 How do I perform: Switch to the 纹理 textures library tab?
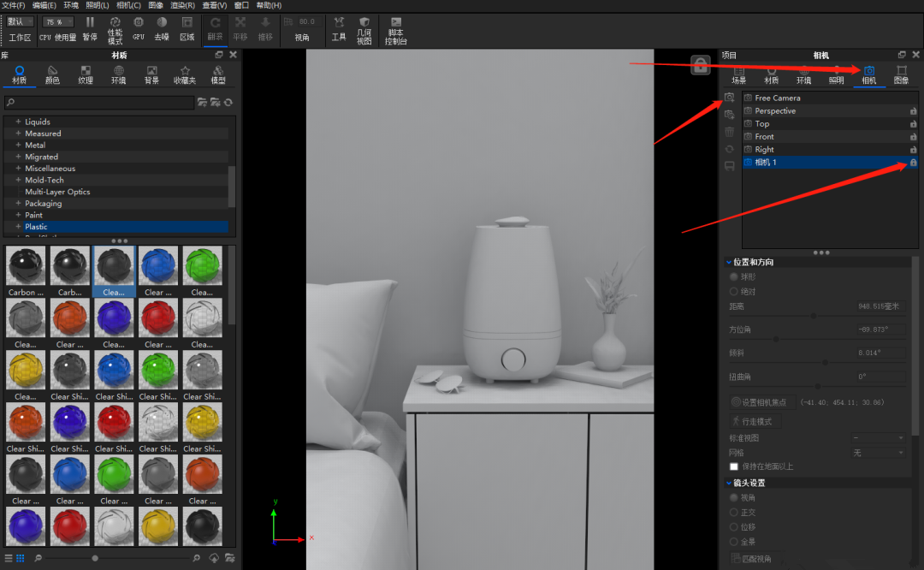pyautogui.click(x=86, y=74)
